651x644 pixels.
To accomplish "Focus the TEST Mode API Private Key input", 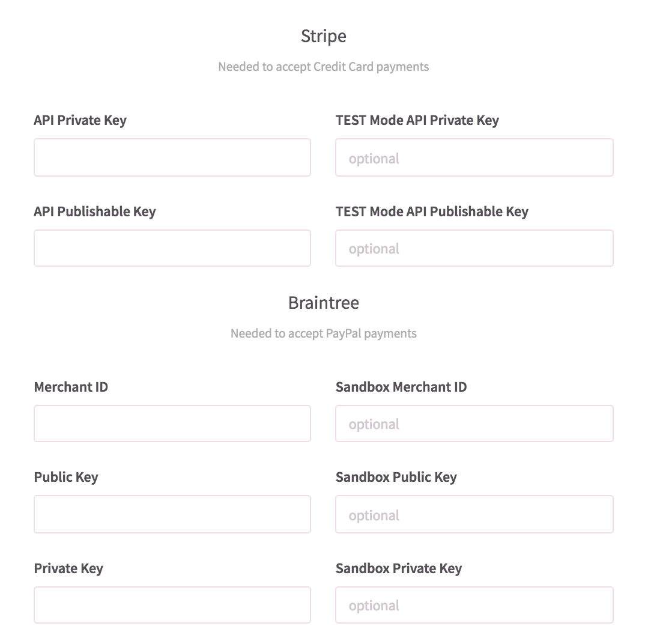I will click(x=474, y=157).
